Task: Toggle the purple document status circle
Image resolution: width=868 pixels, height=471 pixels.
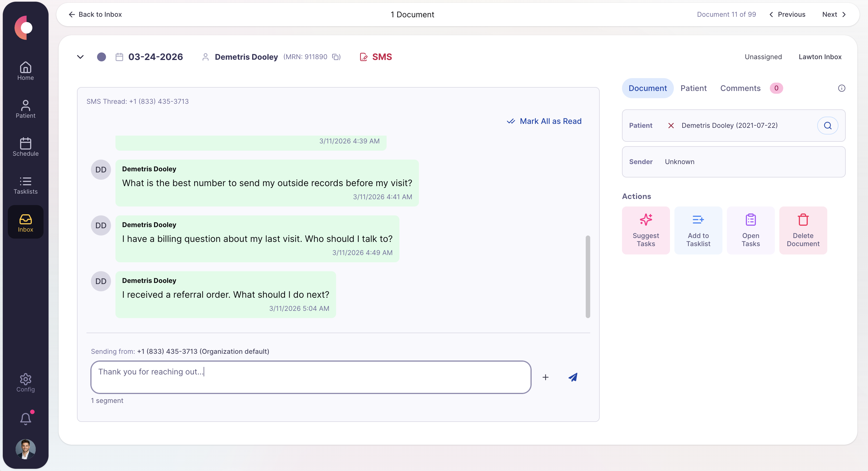Action: [x=102, y=57]
